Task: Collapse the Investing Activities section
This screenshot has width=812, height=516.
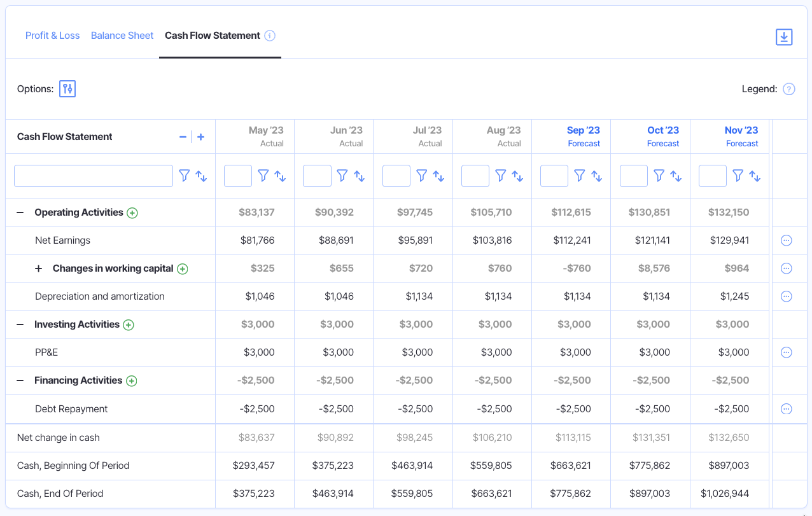Action: 20,324
